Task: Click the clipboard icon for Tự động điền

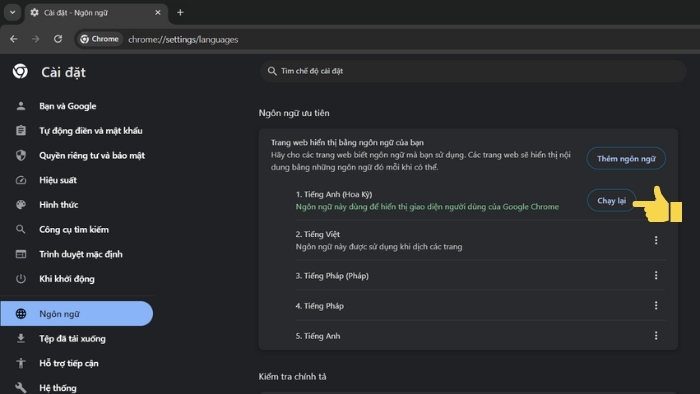Action: (x=21, y=131)
